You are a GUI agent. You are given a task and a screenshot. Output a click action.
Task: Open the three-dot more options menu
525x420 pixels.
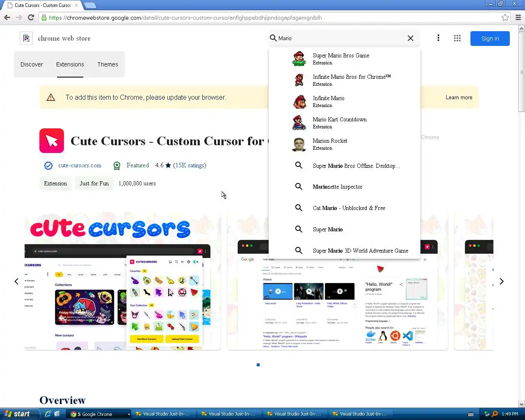(438, 38)
